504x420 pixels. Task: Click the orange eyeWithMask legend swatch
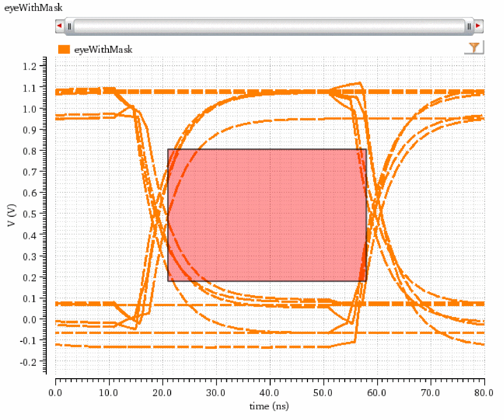(x=64, y=49)
